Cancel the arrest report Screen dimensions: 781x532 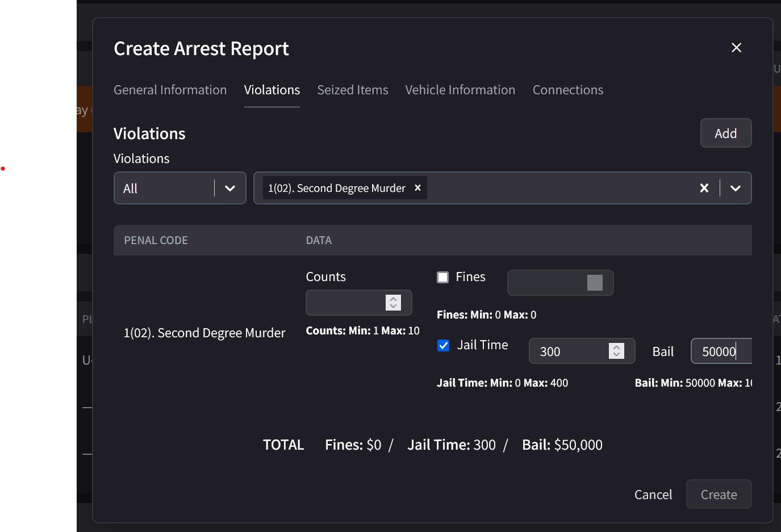point(653,494)
